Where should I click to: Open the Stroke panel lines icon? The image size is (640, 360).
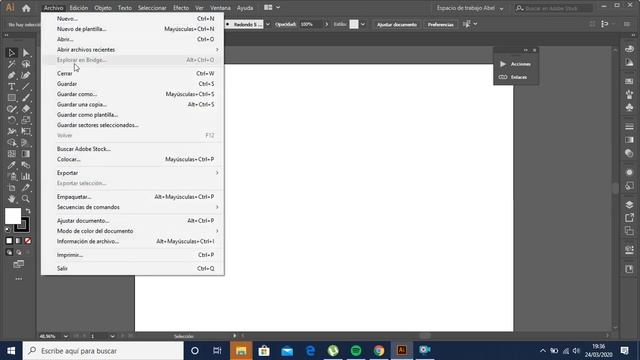pyautogui.click(x=629, y=127)
